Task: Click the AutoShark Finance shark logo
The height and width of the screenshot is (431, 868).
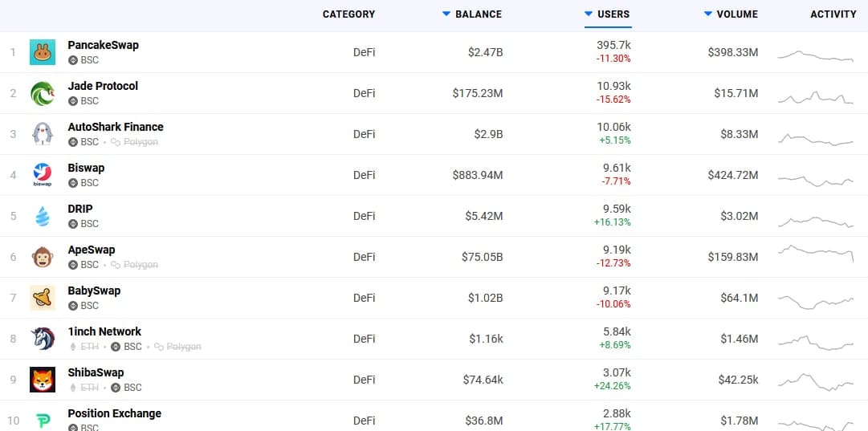Action: click(x=43, y=134)
